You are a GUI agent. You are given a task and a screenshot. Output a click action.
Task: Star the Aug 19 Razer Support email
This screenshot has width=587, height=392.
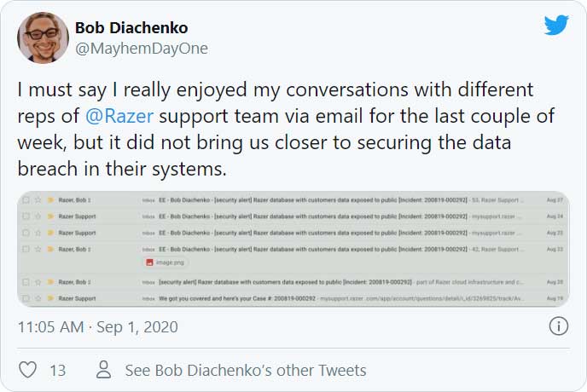38,297
